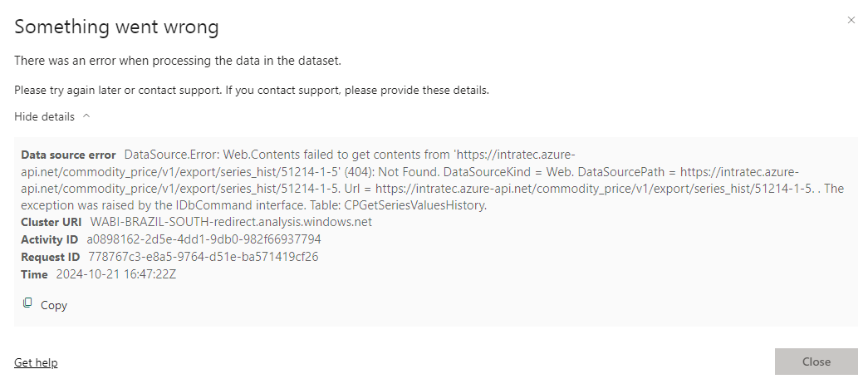Click the "Request ID" label
This screenshot has height=379, width=868.
50,257
